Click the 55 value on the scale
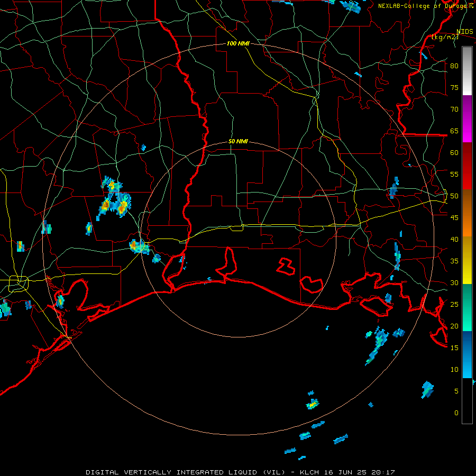This screenshot has width=476, height=476. [x=454, y=174]
